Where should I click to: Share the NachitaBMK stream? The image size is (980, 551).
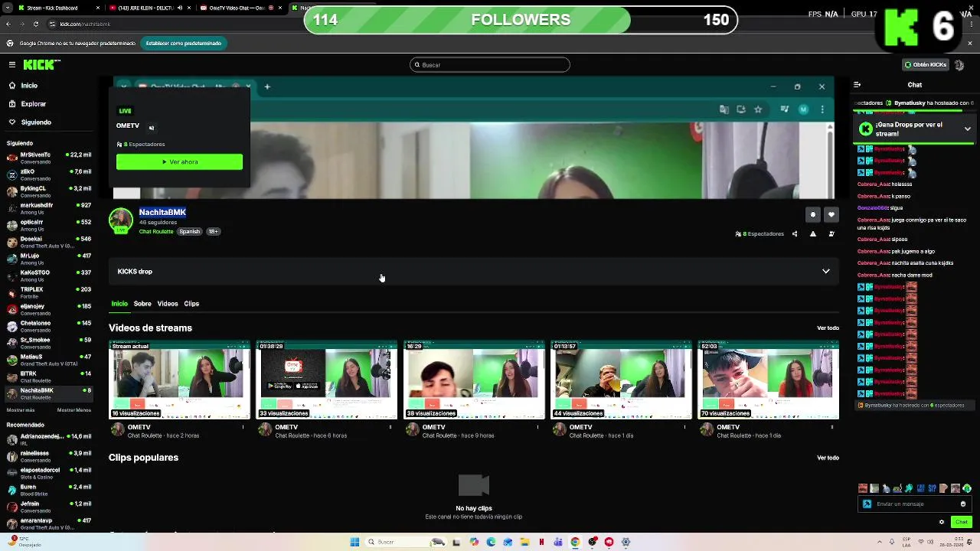click(795, 234)
